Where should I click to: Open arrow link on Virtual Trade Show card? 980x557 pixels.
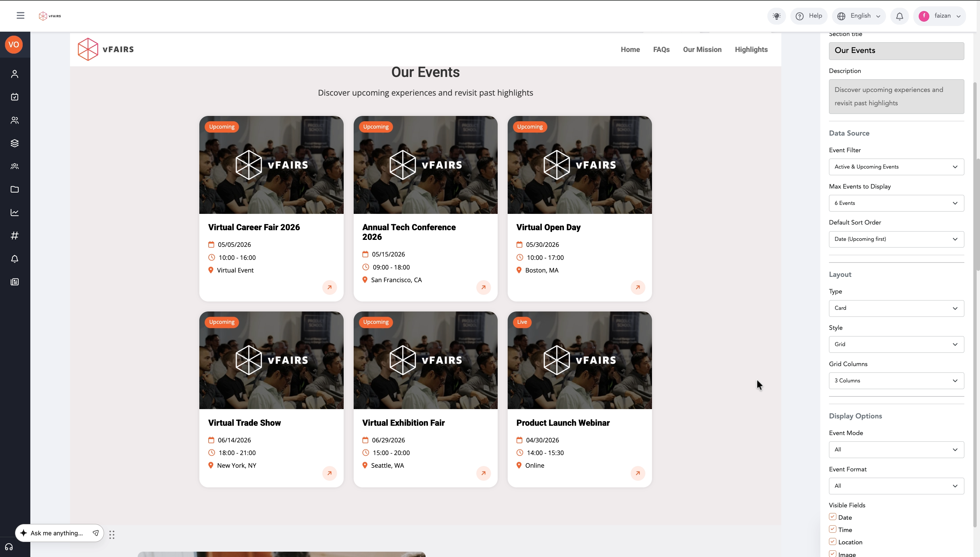coord(329,473)
